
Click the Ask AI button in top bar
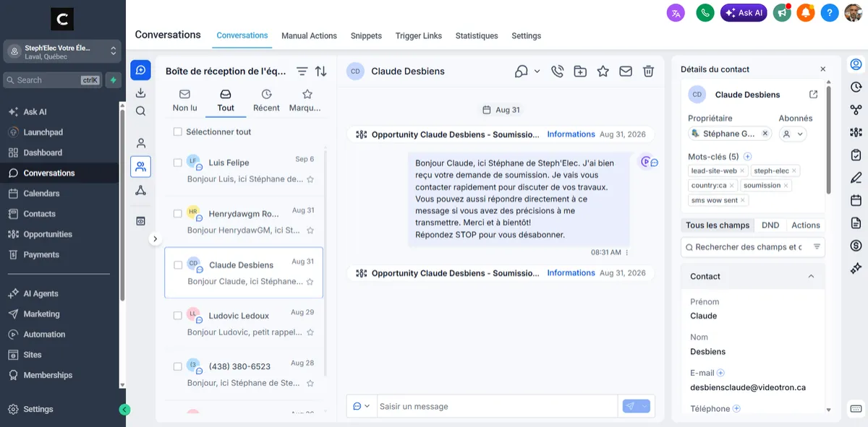tap(744, 12)
